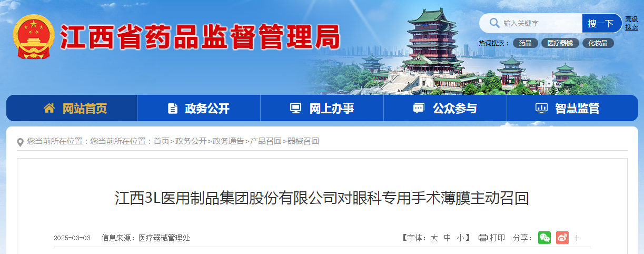Click the screen icon beside 智慧监管
The width and height of the screenshot is (644, 254).
coord(541,109)
